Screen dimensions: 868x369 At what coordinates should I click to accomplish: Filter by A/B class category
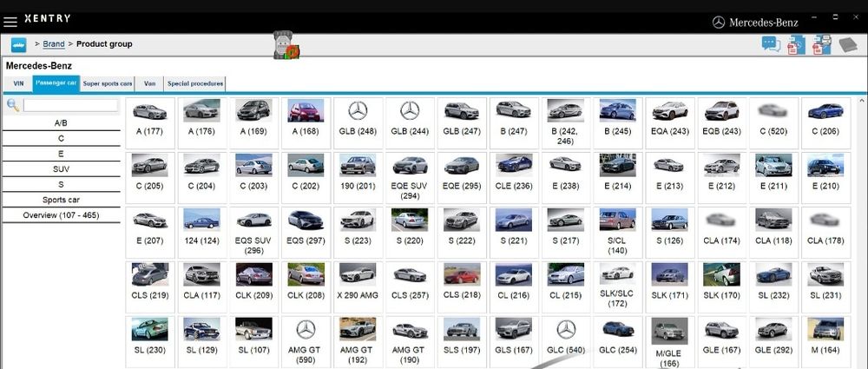tap(61, 123)
